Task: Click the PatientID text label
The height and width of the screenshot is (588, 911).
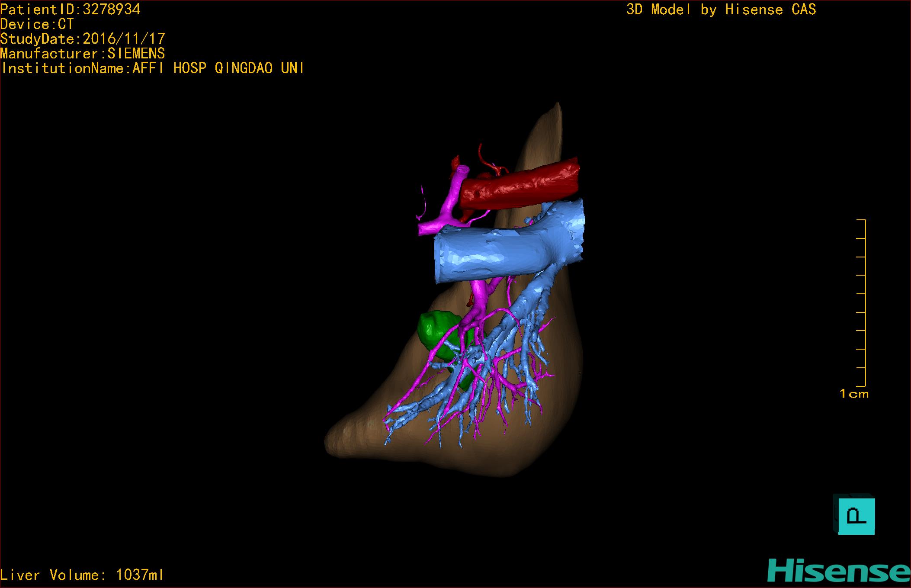Action: point(71,9)
